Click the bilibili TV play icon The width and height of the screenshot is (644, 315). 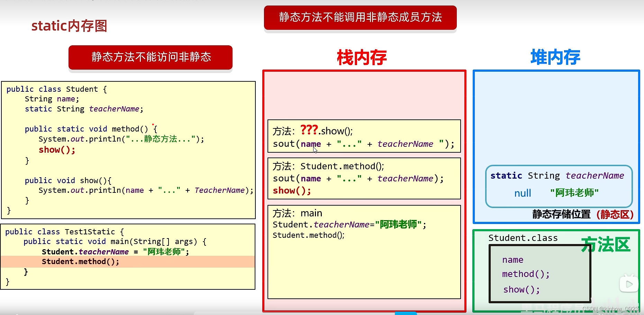(x=629, y=284)
